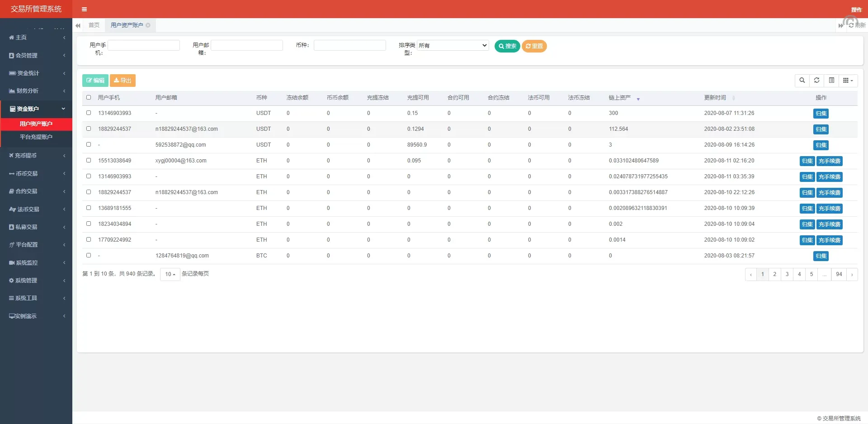The image size is (868, 424).
Task: Click the orange 导出 export button
Action: click(x=123, y=81)
